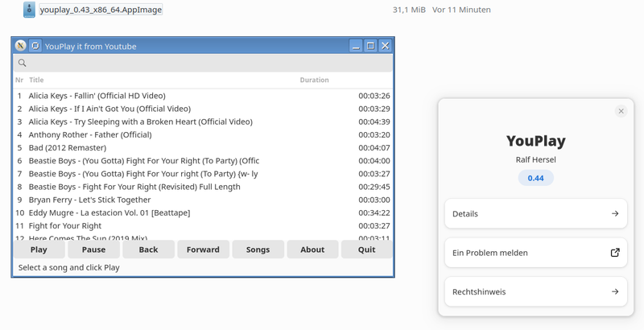Click duration 00:34:22
This screenshot has width=644, height=330.
click(x=374, y=213)
